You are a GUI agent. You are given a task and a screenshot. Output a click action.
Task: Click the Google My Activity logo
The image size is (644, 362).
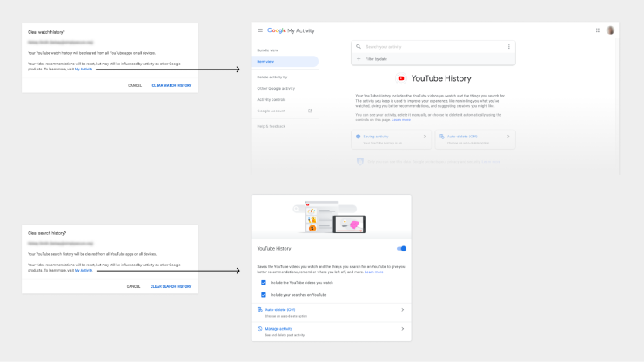coord(291,30)
